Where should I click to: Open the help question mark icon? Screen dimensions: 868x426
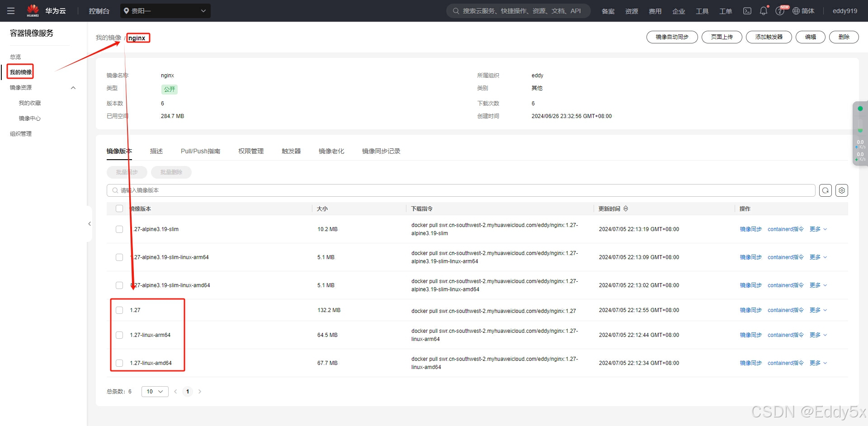[x=780, y=11]
